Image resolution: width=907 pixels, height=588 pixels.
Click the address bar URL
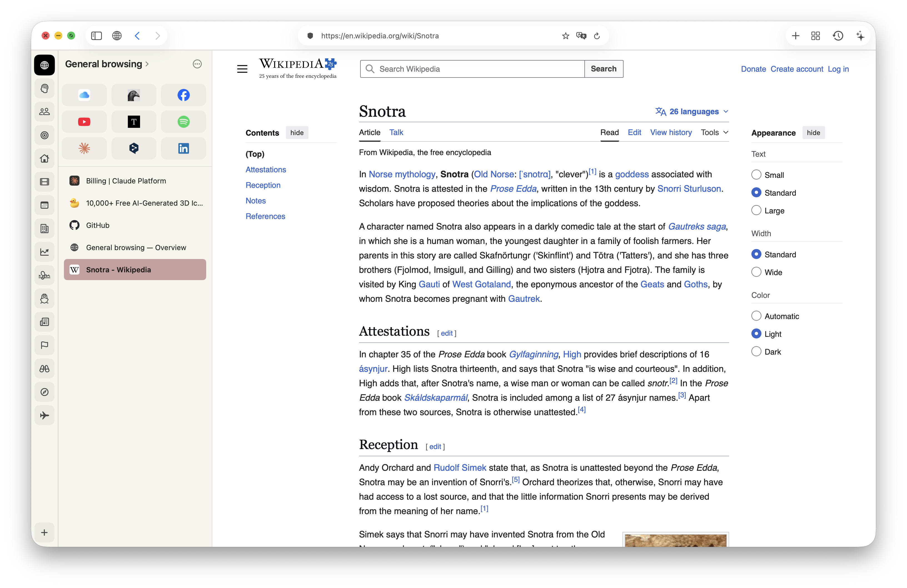[x=380, y=36]
